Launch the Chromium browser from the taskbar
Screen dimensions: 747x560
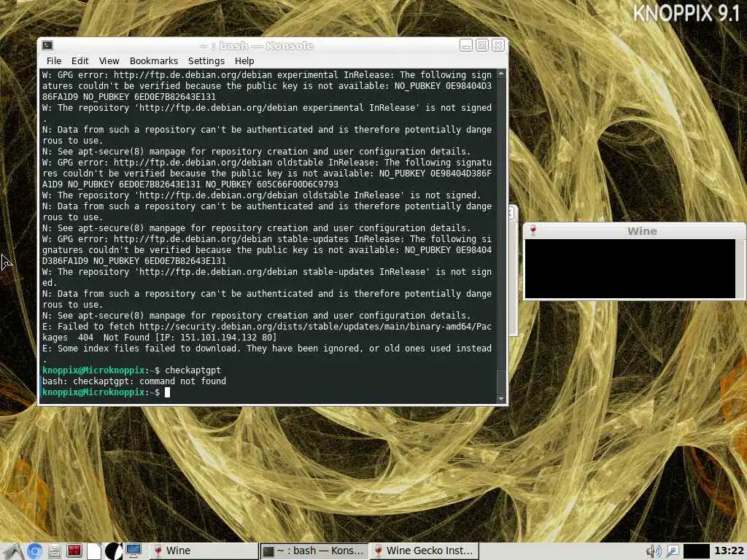click(x=34, y=551)
